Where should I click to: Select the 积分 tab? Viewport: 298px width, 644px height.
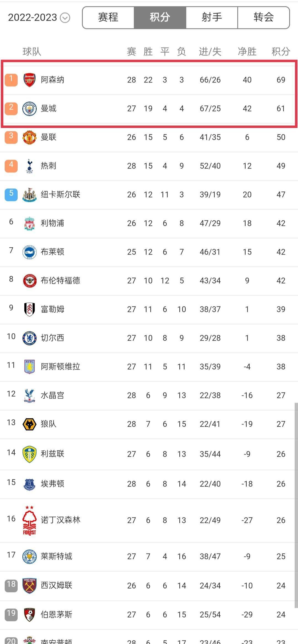point(160,18)
